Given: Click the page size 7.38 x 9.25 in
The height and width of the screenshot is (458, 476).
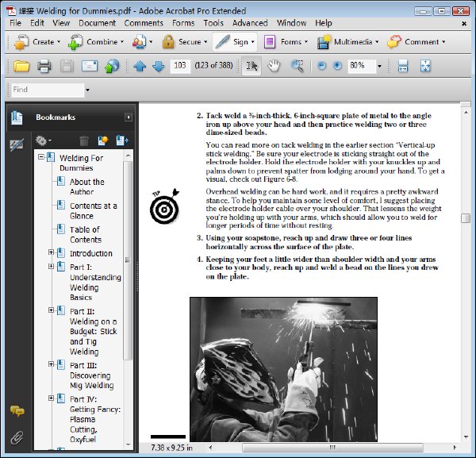Looking at the screenshot, I should click(171, 448).
